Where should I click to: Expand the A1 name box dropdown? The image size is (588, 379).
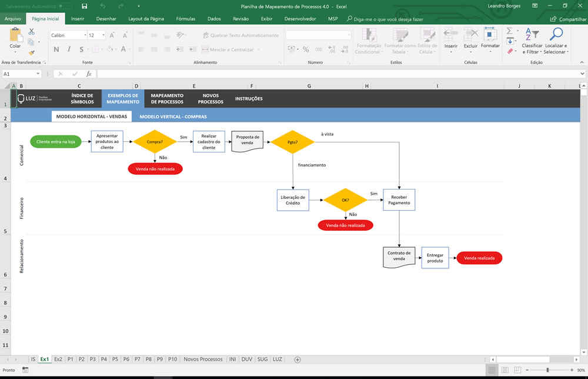tap(38, 74)
